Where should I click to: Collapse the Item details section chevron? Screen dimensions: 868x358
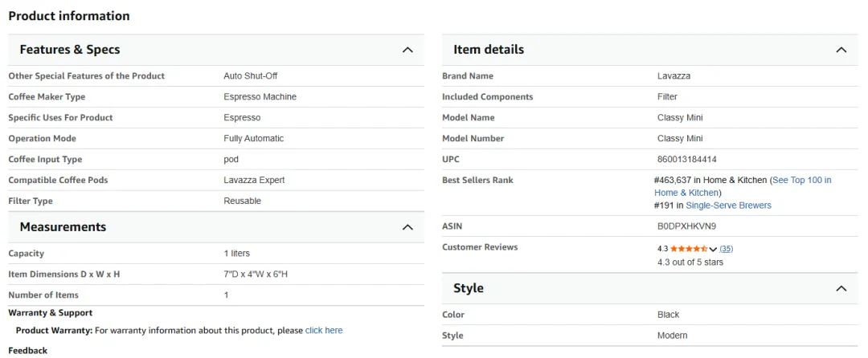(x=841, y=50)
